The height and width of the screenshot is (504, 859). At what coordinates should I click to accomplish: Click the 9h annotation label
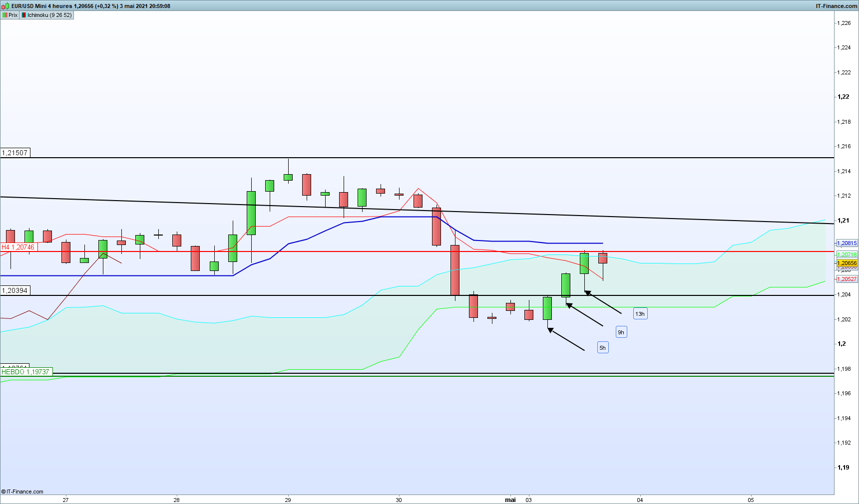point(621,332)
